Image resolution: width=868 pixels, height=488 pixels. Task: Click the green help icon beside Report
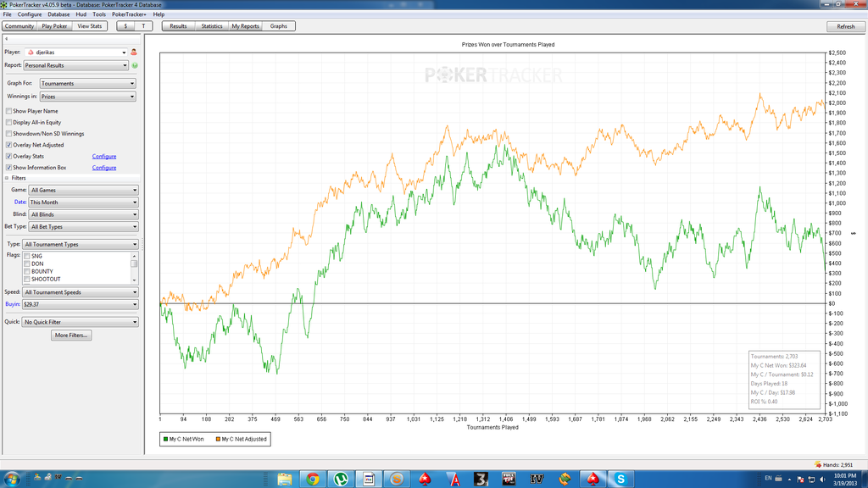(135, 65)
